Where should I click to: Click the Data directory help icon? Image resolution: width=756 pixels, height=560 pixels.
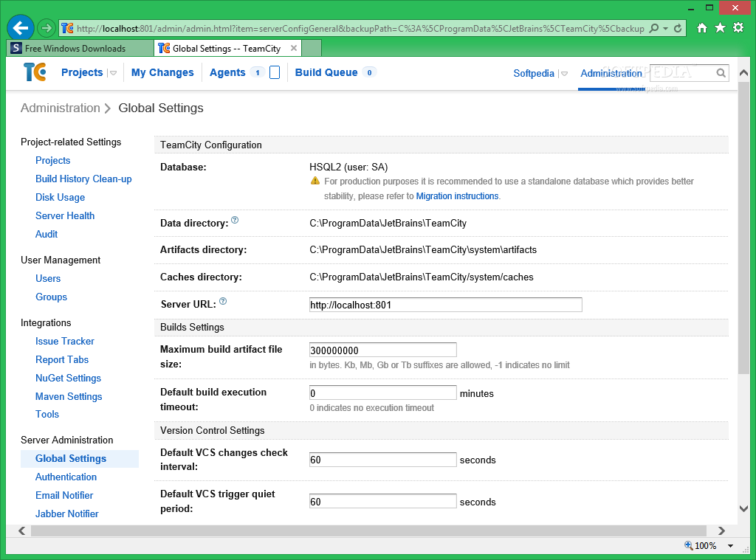(x=235, y=220)
